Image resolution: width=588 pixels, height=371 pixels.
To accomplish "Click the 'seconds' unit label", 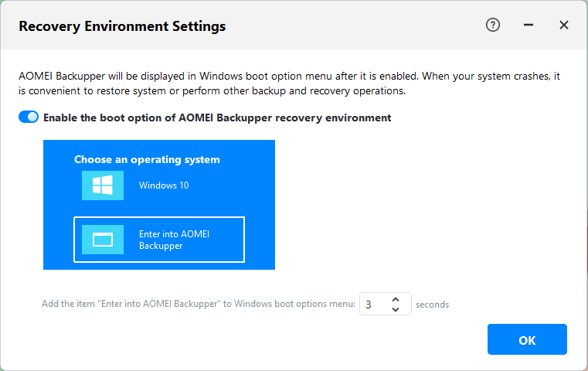I will (x=432, y=305).
